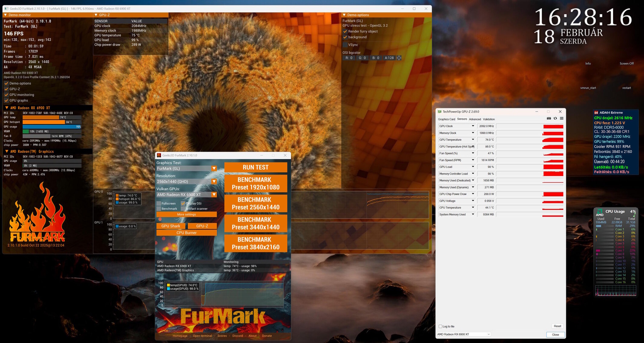
Task: Click the GPU-Z refresh icon
Action: pos(555,118)
